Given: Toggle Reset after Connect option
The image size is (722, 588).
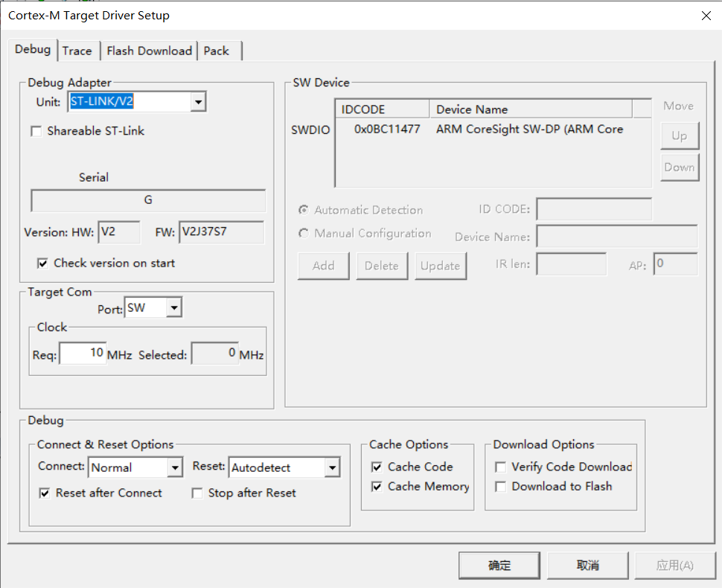Looking at the screenshot, I should pyautogui.click(x=45, y=493).
